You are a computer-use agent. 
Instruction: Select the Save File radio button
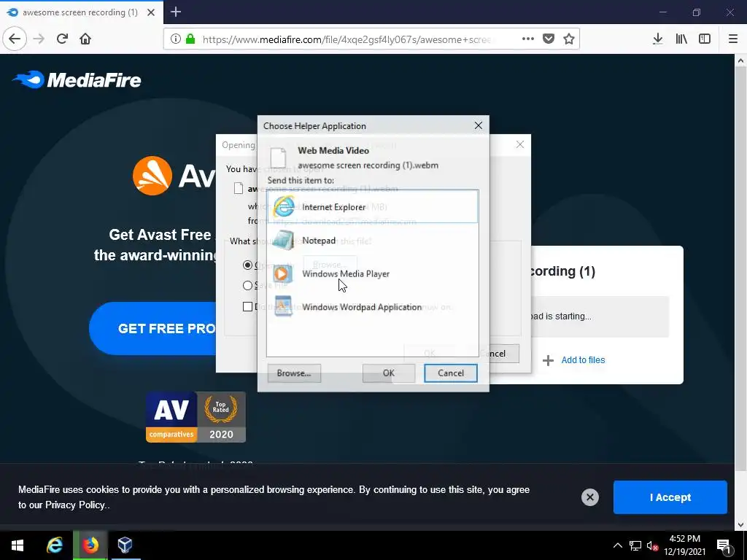pos(247,285)
